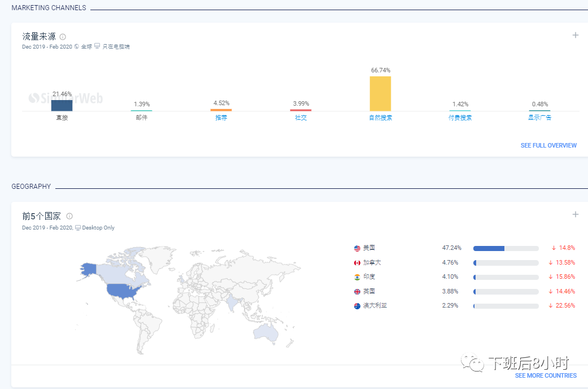Click the Canada flag icon

(x=357, y=263)
